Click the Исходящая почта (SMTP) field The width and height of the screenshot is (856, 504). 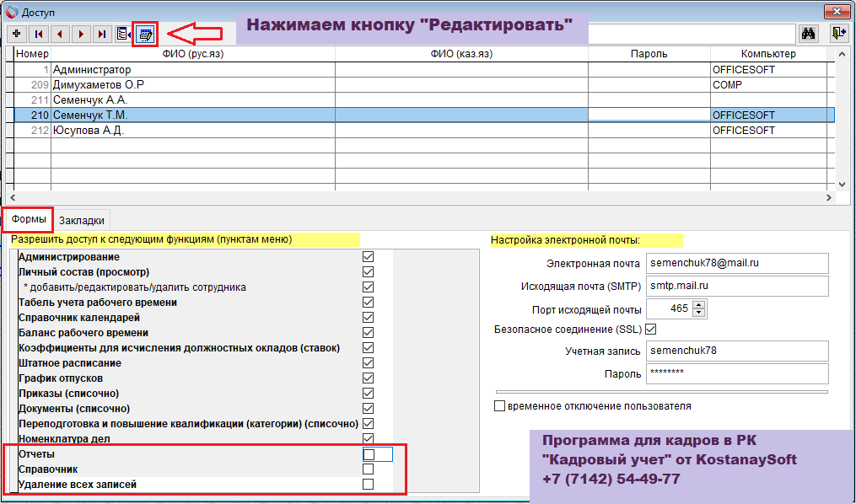pyautogui.click(x=737, y=286)
